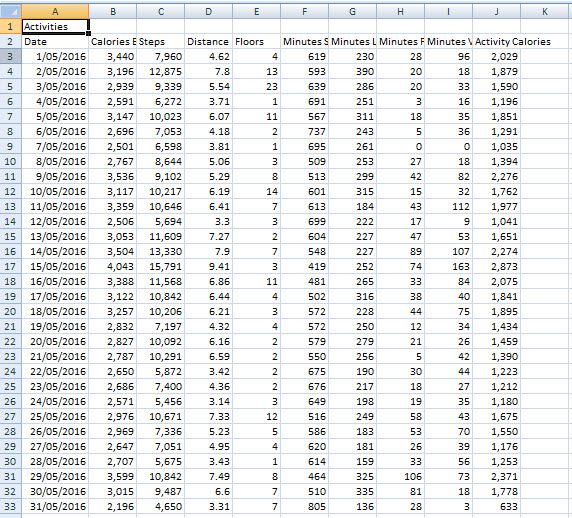Click the fill handle of cell A1
This screenshot has width=572, height=518.
(88, 34)
